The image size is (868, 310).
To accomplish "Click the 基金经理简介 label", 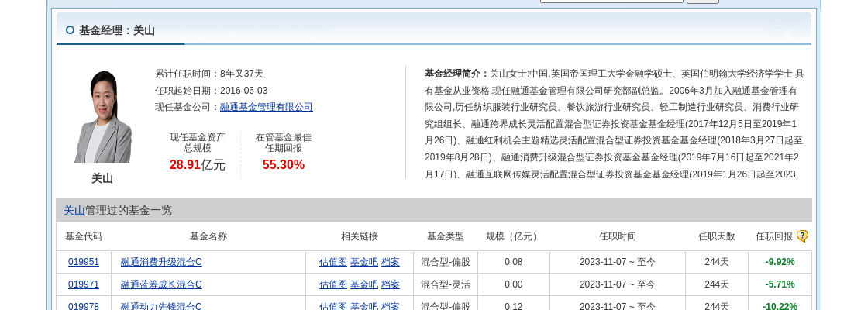I will pos(456,73).
